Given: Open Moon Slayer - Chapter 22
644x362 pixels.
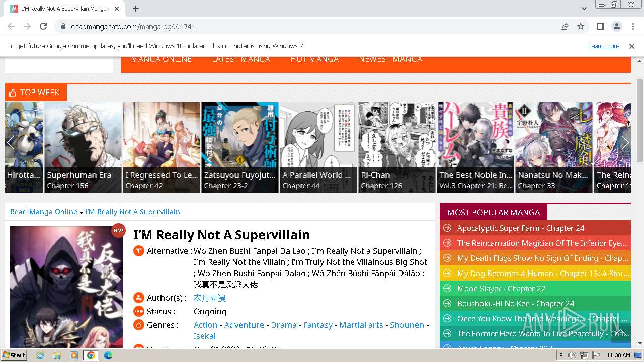Looking at the screenshot, I should 501,289.
